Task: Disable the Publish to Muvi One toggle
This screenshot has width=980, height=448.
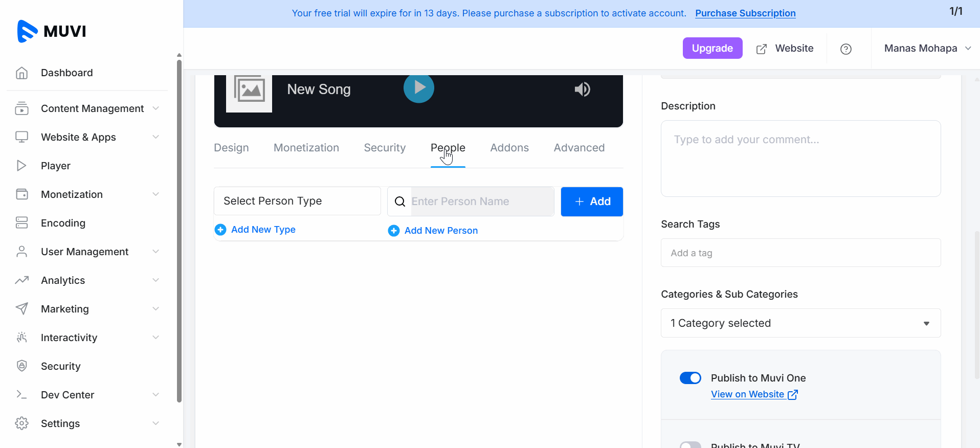Action: [690, 378]
